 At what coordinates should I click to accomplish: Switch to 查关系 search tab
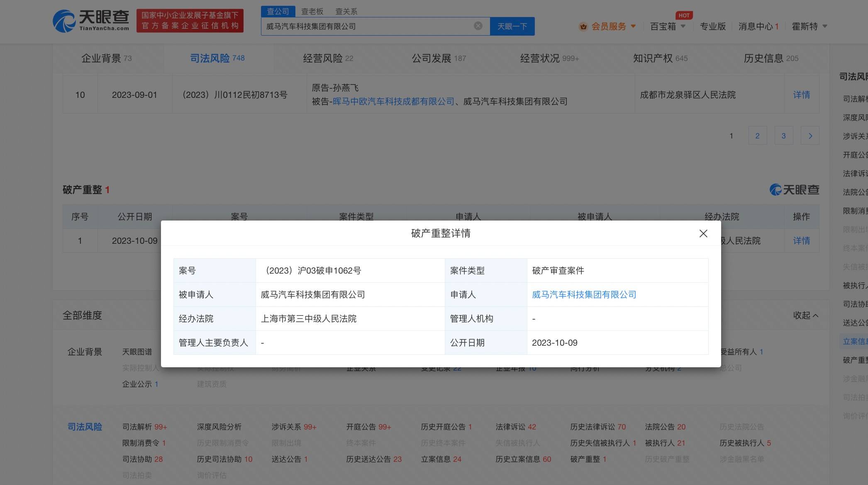(x=346, y=11)
